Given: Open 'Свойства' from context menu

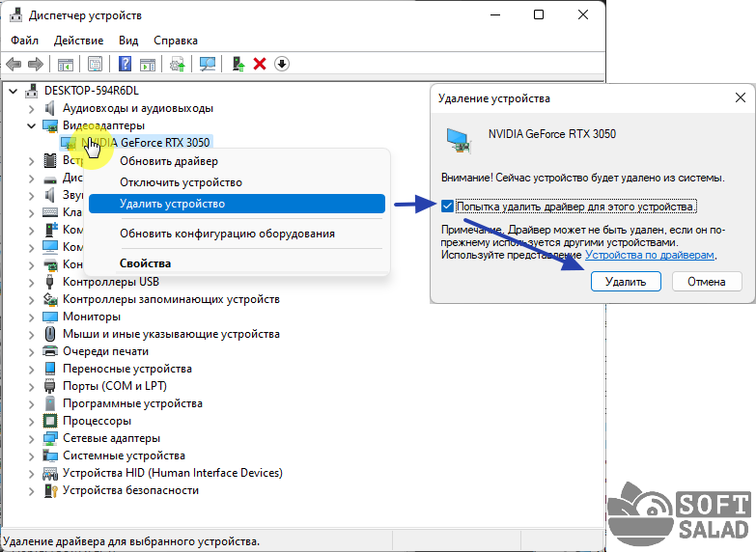Looking at the screenshot, I should pos(237,263).
